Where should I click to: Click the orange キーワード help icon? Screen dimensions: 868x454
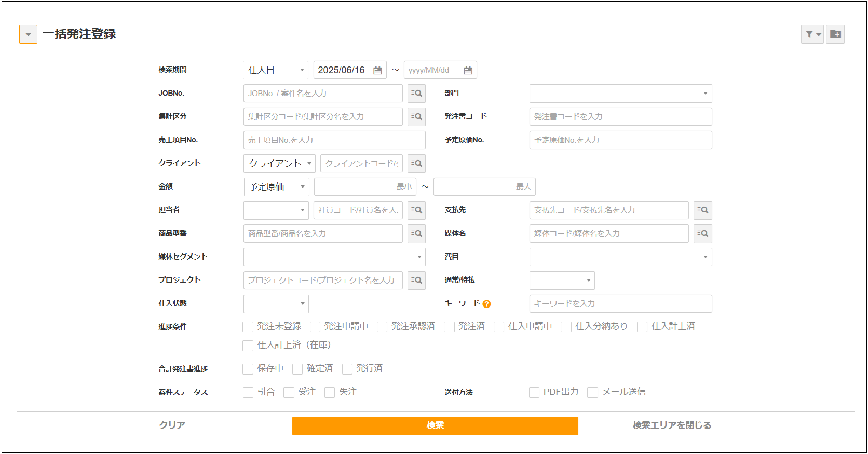point(486,304)
